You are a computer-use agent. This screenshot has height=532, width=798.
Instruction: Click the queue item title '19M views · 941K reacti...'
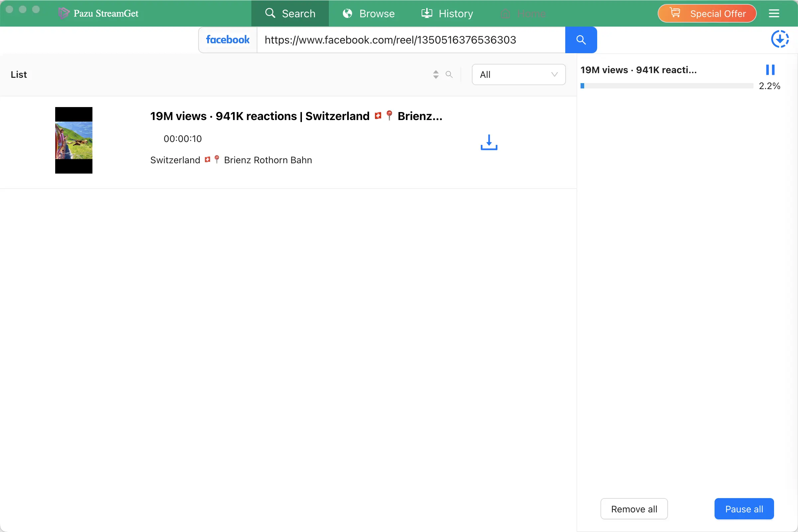coord(638,70)
